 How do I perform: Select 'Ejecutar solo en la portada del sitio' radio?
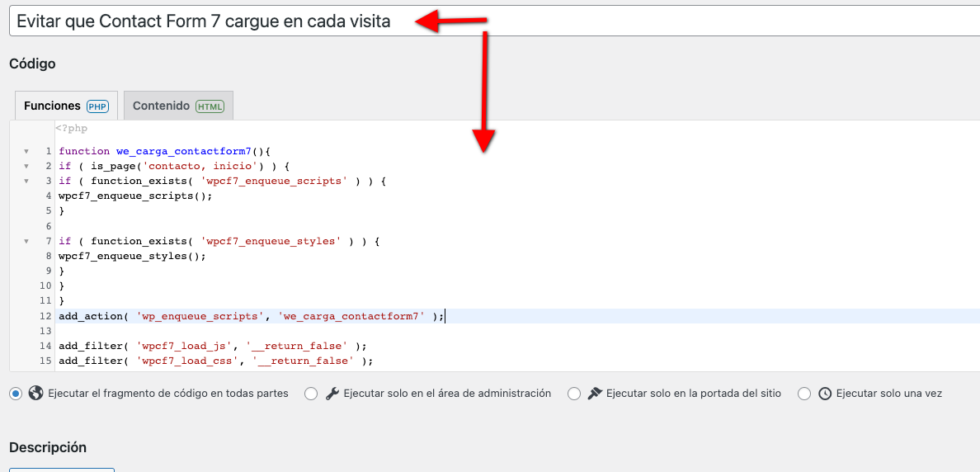click(x=574, y=394)
